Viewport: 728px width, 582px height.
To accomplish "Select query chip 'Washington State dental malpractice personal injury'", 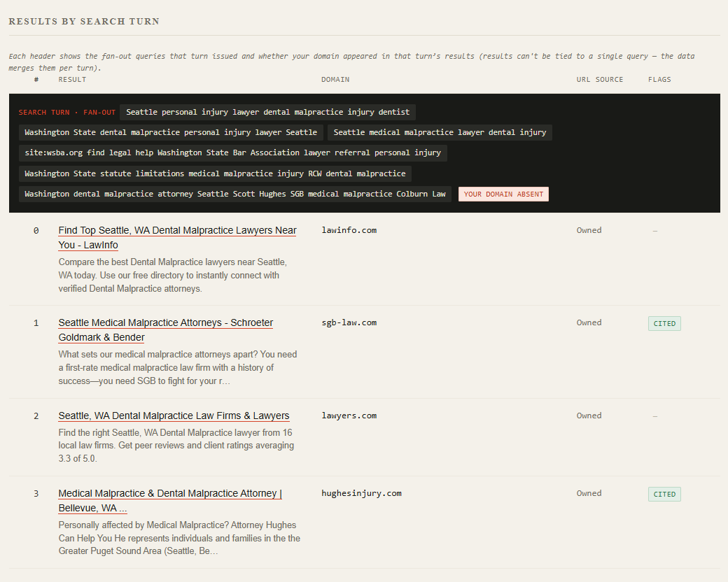I will pos(171,132).
